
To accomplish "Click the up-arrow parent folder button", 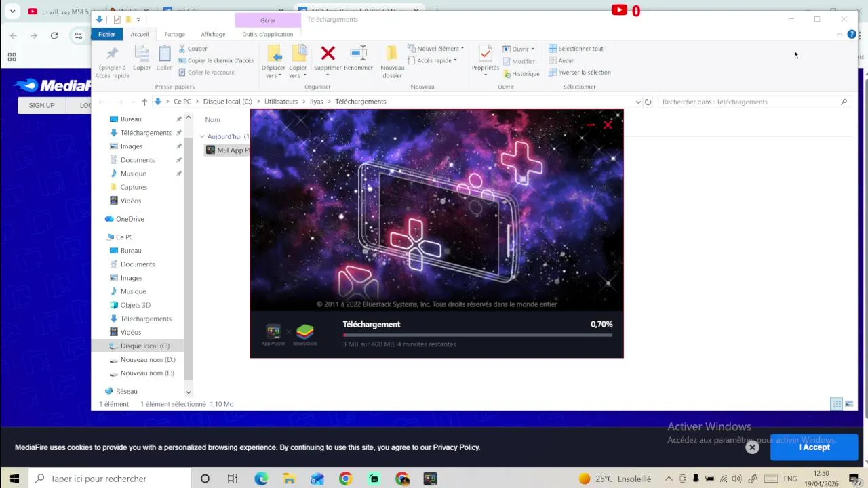I will coord(144,102).
